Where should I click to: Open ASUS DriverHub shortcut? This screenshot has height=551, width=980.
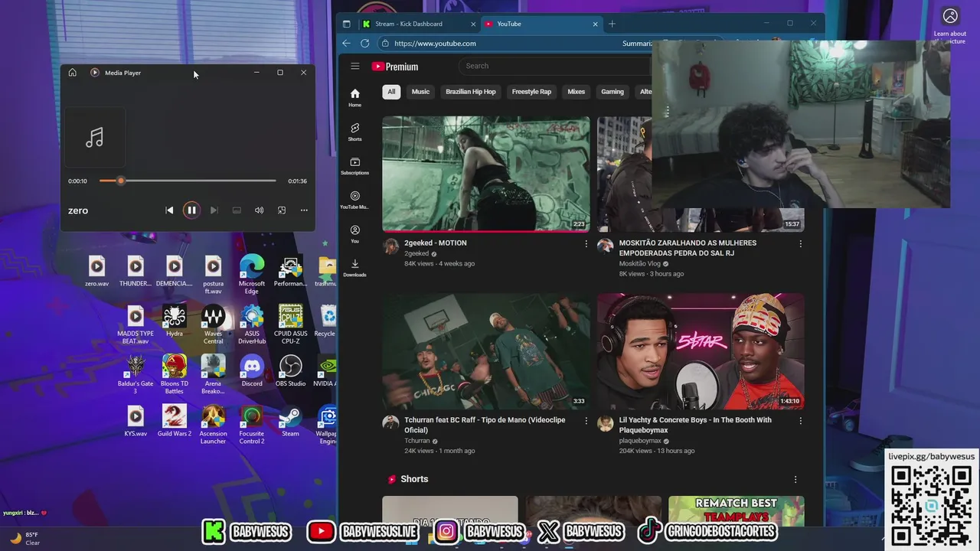coord(252,325)
